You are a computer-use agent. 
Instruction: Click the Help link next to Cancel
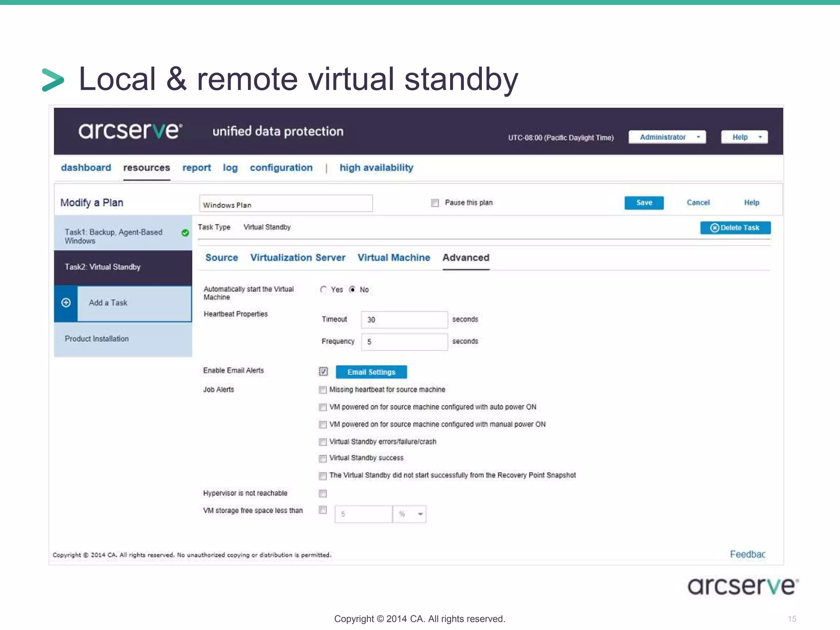click(x=751, y=203)
